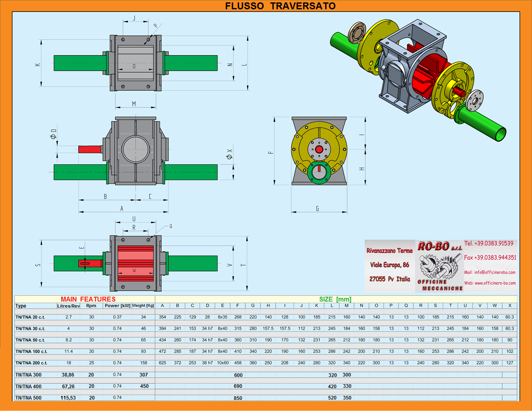Click the 268 cell in column F

(238, 317)
